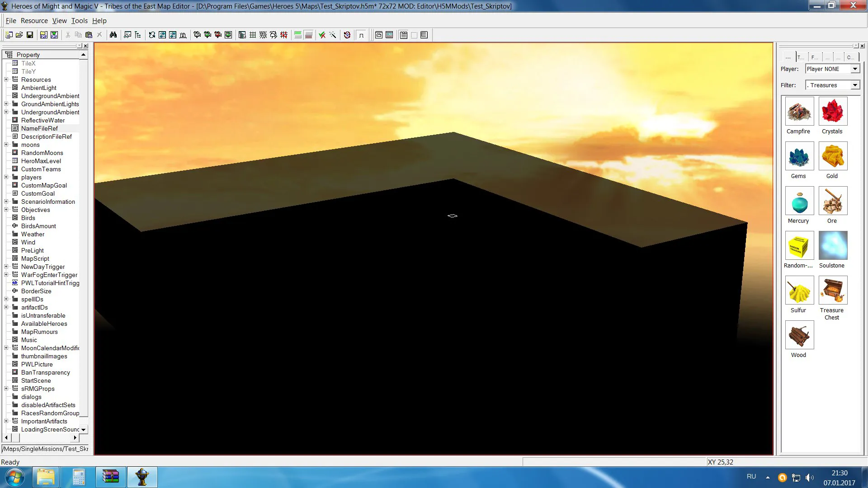The width and height of the screenshot is (868, 488).
Task: Click the Pi symbol toolbar button
Action: pos(361,35)
